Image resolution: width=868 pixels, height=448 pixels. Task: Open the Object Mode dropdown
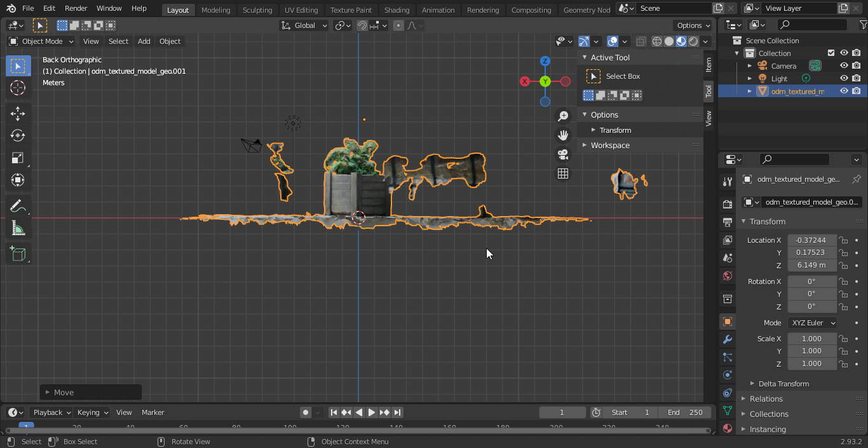41,41
